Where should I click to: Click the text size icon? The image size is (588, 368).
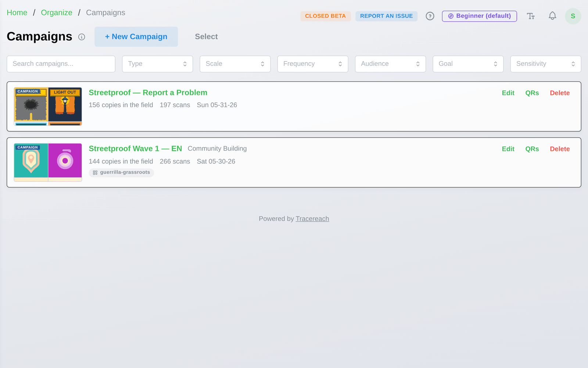tap(531, 16)
